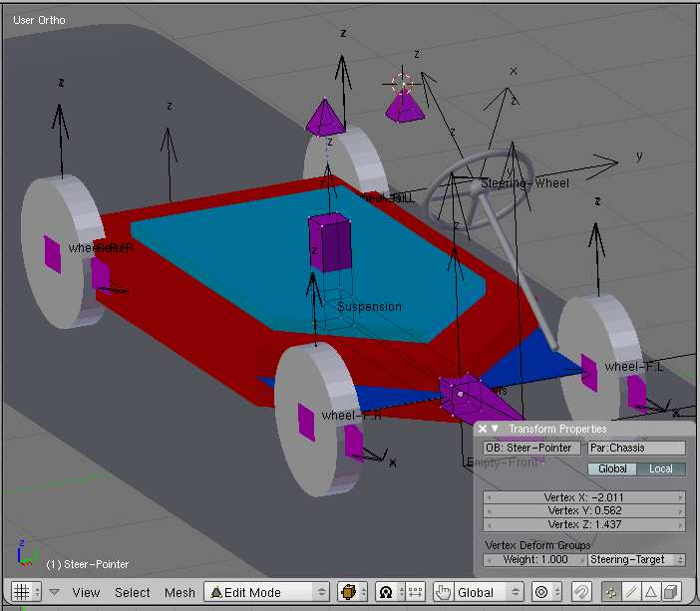Click the (1) Steer-Pointer status label

click(88, 564)
